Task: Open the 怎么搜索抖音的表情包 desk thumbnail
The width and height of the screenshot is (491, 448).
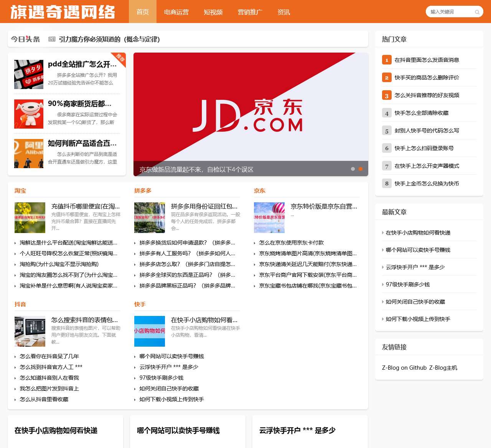Action: 30,331
